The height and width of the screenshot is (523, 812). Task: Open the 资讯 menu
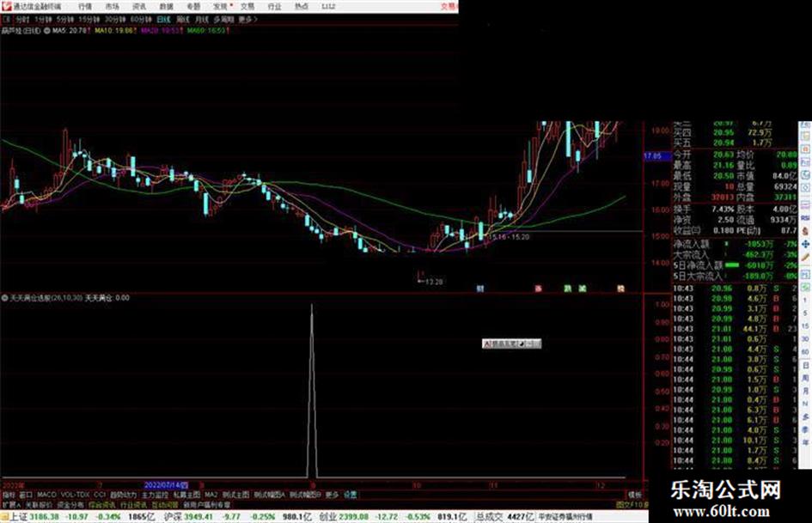point(139,7)
